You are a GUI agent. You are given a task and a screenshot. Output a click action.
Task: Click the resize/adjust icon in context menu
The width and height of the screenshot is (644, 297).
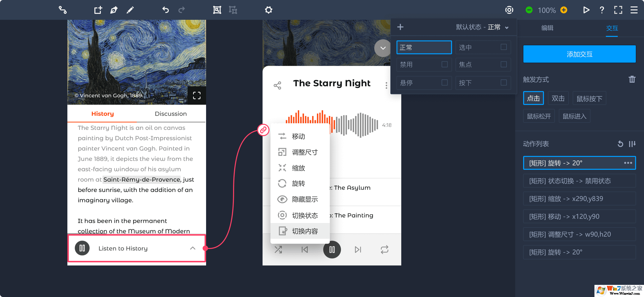click(x=282, y=152)
